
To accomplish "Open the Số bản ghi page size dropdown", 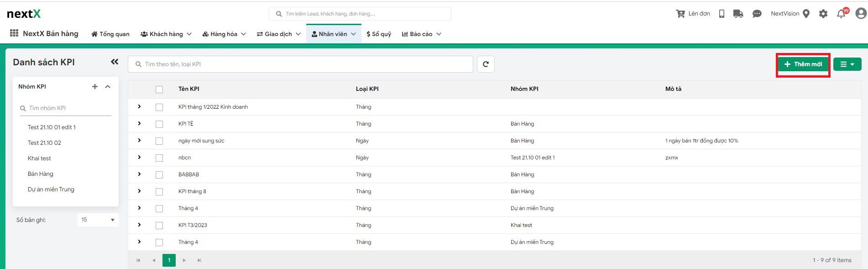I will (x=98, y=220).
